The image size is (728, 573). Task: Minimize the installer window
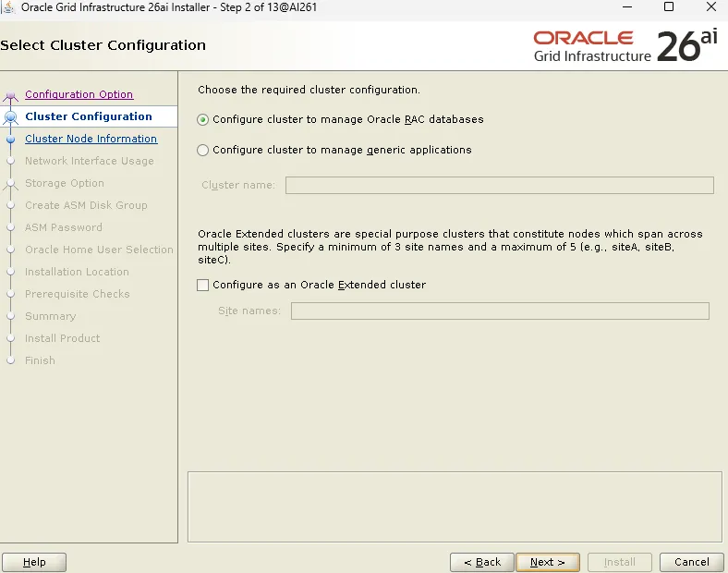[x=627, y=7]
